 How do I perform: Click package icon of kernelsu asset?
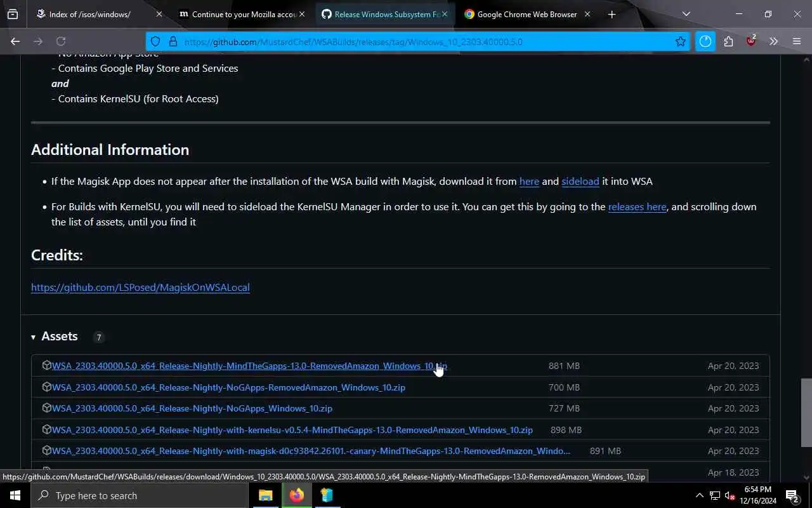(x=46, y=429)
